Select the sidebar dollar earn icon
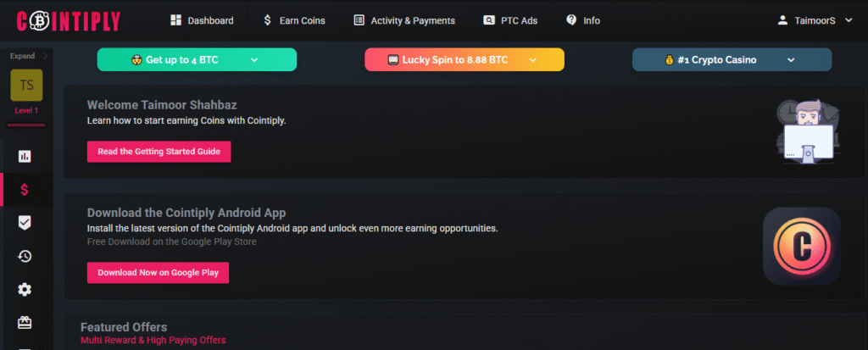The width and height of the screenshot is (868, 350). point(25,190)
